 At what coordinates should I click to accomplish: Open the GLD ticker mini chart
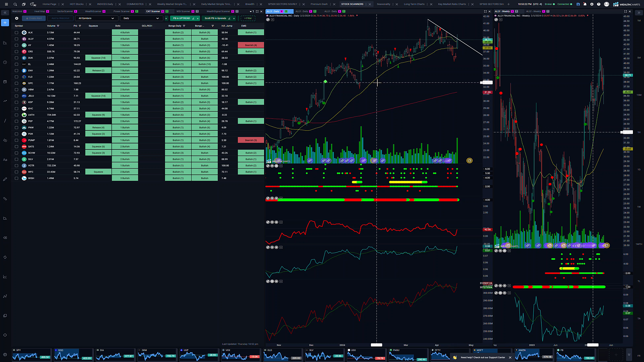point(283,355)
